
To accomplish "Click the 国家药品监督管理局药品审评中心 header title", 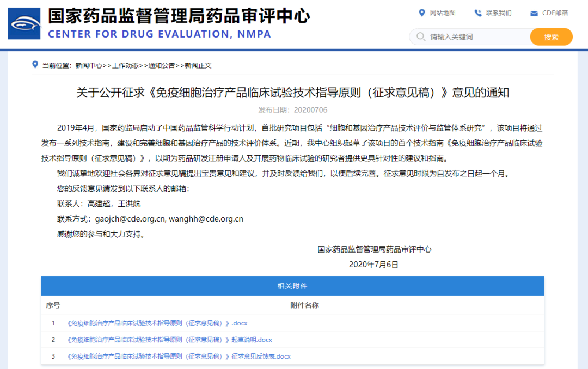I will [179, 16].
